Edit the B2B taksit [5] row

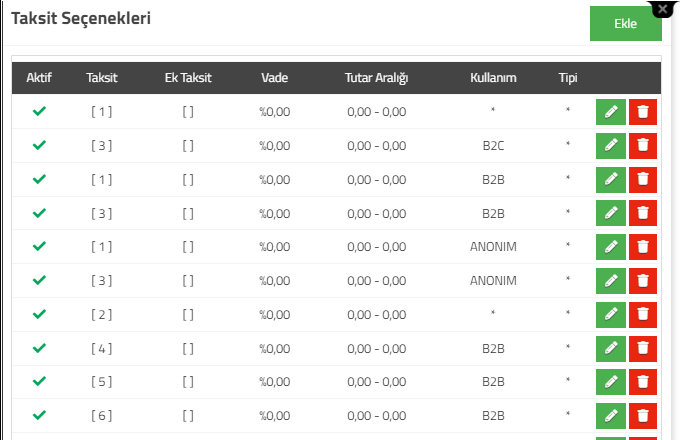(x=611, y=382)
